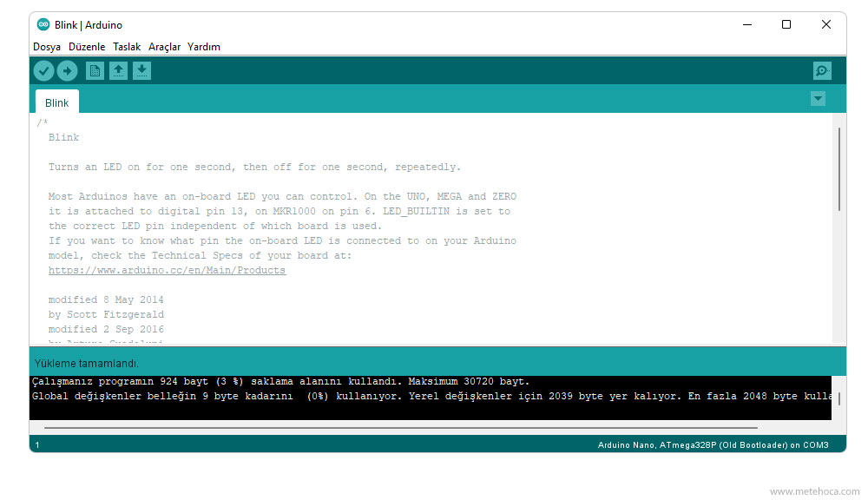868x500 pixels.
Task: Click the 'the correct LED pin independent' line
Action: 215,226
